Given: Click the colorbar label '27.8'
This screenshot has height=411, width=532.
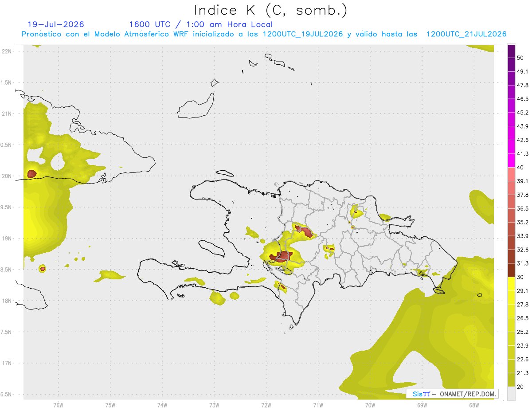Looking at the screenshot, I should point(523,304).
